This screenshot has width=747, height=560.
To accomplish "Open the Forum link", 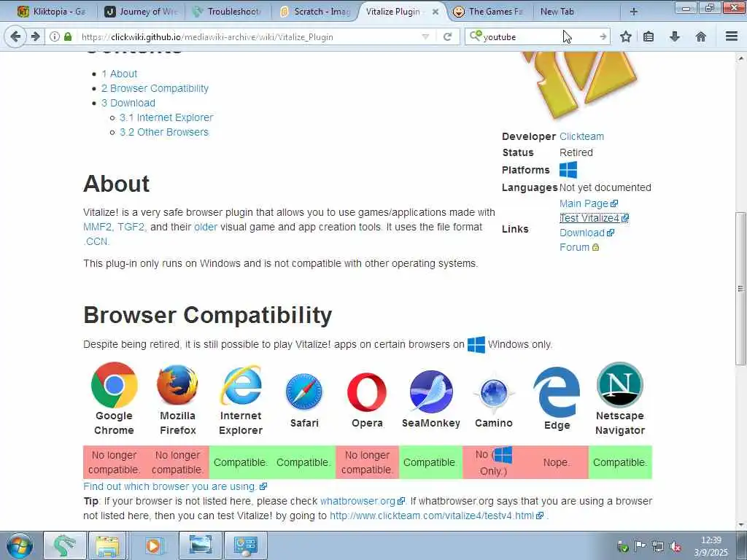I will tap(578, 247).
